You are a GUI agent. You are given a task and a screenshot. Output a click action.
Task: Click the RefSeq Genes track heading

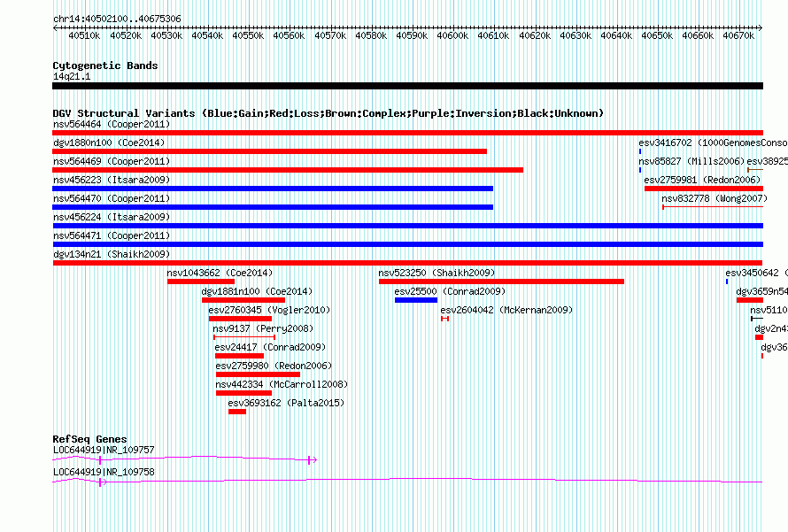[89, 438]
